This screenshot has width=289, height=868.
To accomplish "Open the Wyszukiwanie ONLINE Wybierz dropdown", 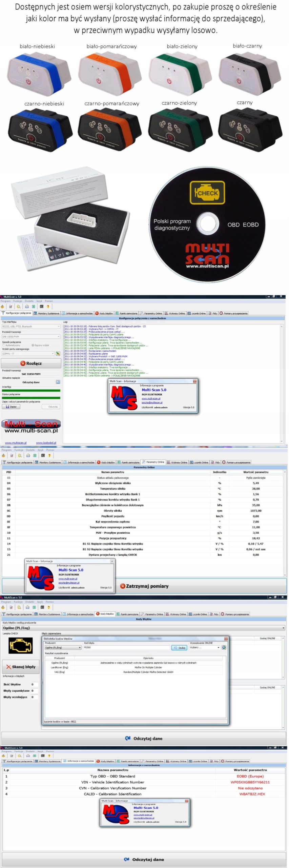I will pyautogui.click(x=205, y=647).
